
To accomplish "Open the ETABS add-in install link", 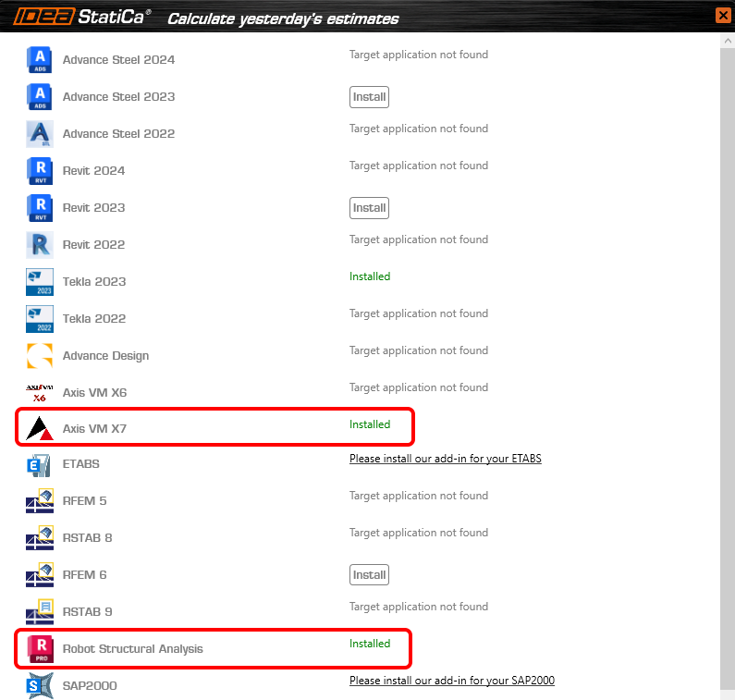I will click(446, 459).
